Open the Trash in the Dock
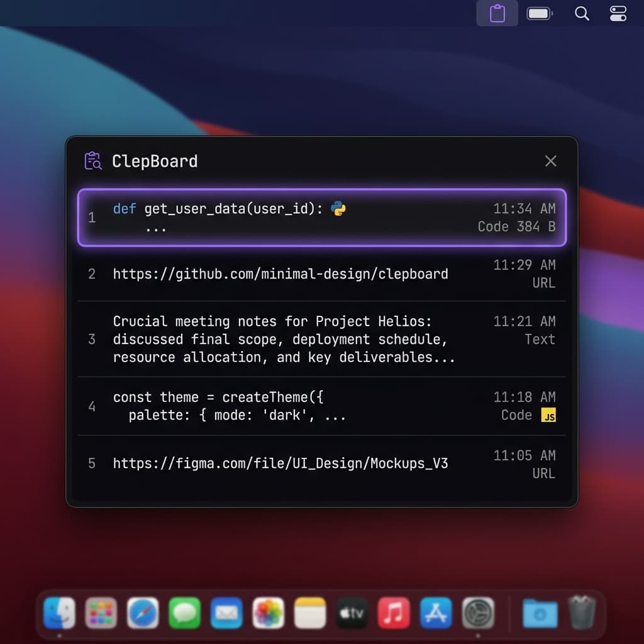 click(582, 613)
